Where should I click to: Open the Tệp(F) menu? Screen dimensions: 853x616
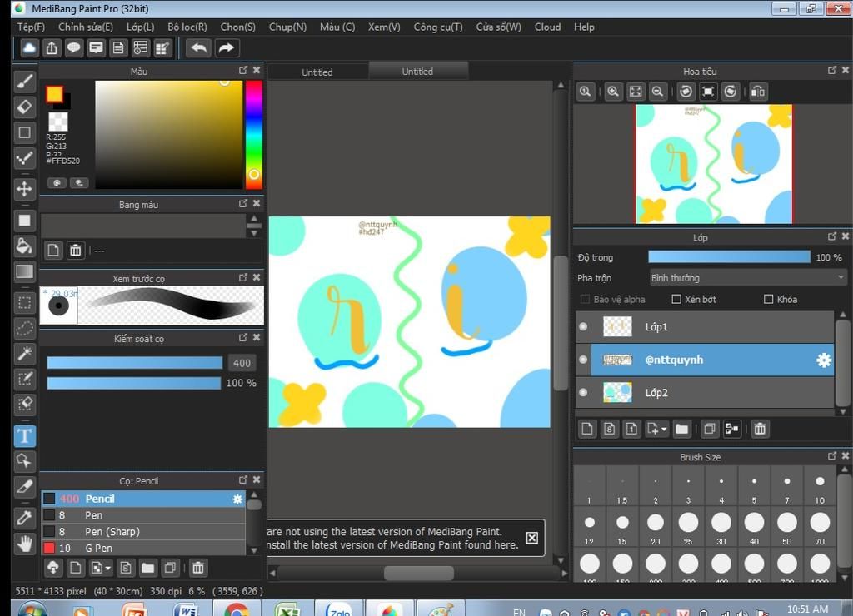pyautogui.click(x=31, y=27)
